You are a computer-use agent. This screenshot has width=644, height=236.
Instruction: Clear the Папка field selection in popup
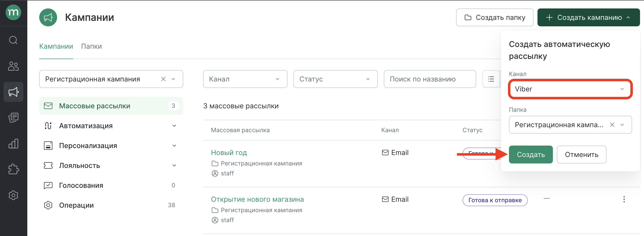(x=612, y=125)
